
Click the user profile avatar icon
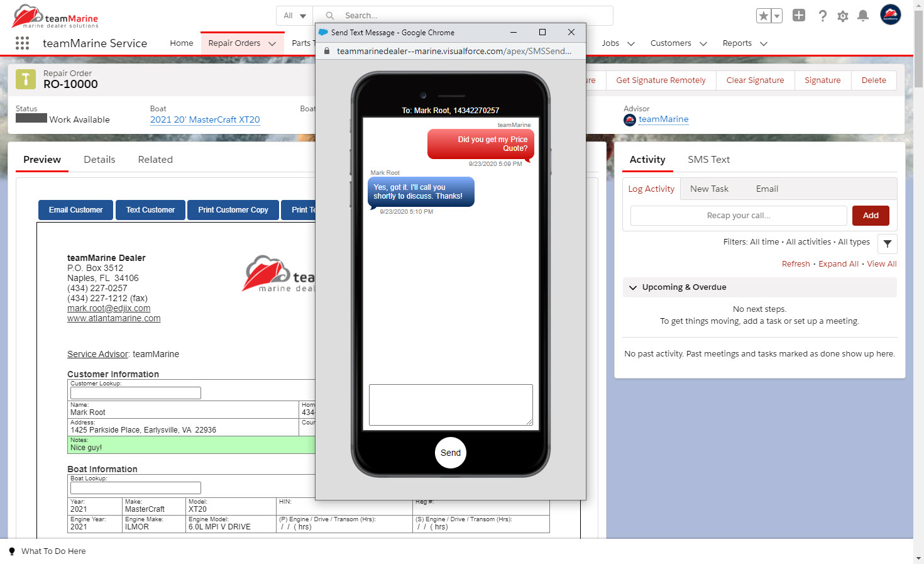(x=890, y=15)
